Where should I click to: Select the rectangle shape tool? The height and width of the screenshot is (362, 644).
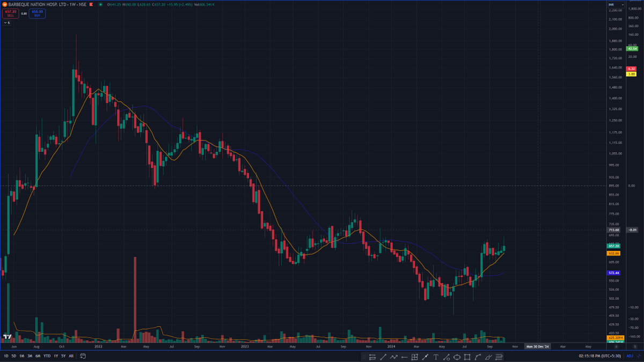[x=467, y=357]
